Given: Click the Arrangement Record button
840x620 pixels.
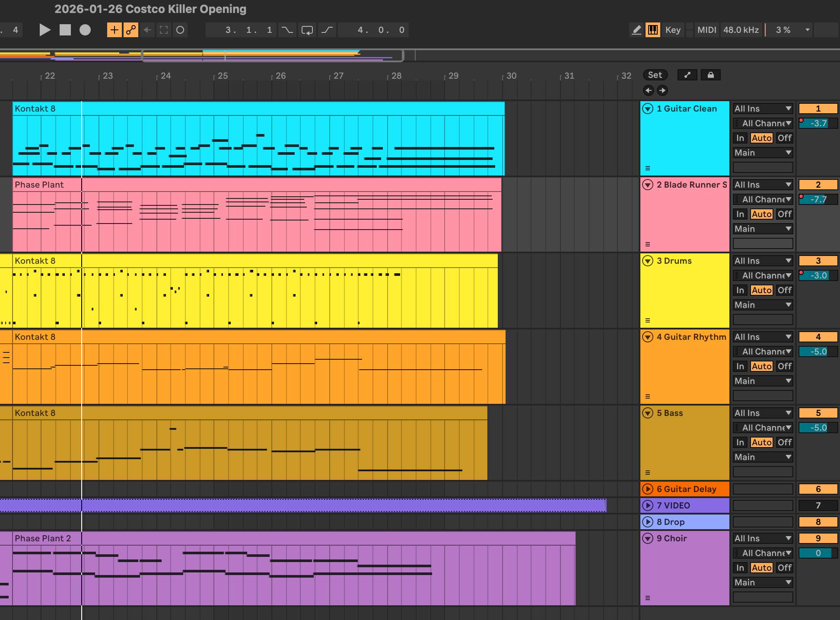Looking at the screenshot, I should pyautogui.click(x=85, y=30).
